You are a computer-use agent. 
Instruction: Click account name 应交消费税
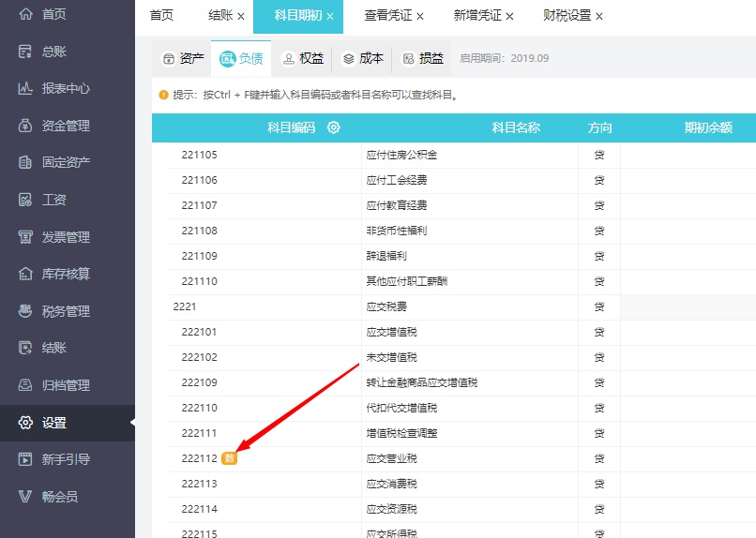(x=391, y=484)
